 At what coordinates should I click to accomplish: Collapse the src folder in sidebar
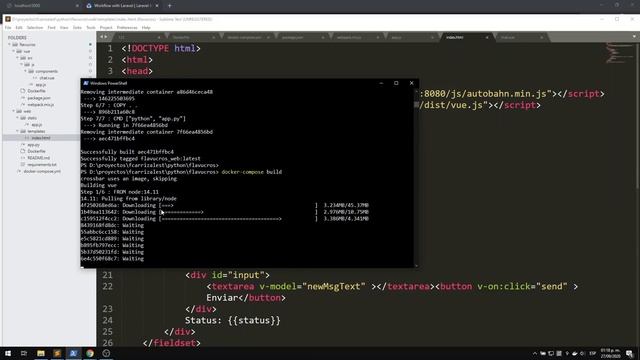point(18,58)
